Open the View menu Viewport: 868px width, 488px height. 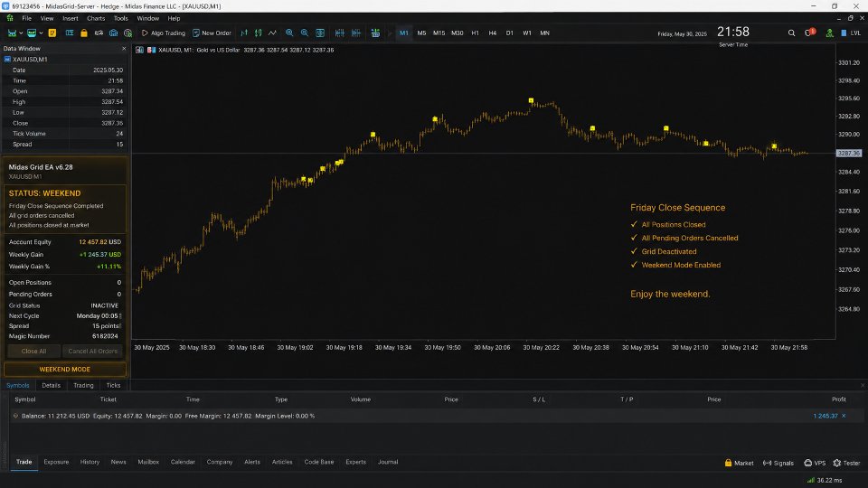point(47,18)
